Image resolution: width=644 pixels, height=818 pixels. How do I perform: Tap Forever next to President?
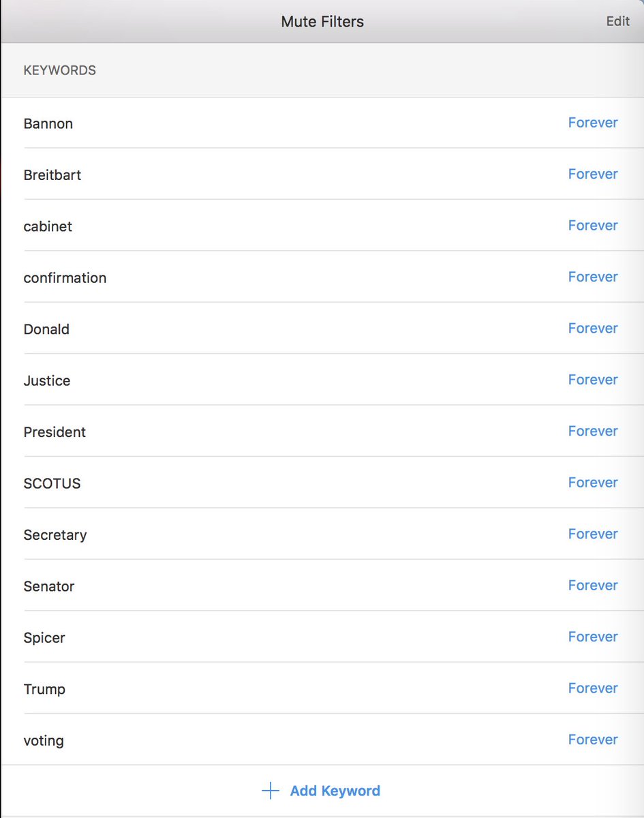[x=593, y=431]
